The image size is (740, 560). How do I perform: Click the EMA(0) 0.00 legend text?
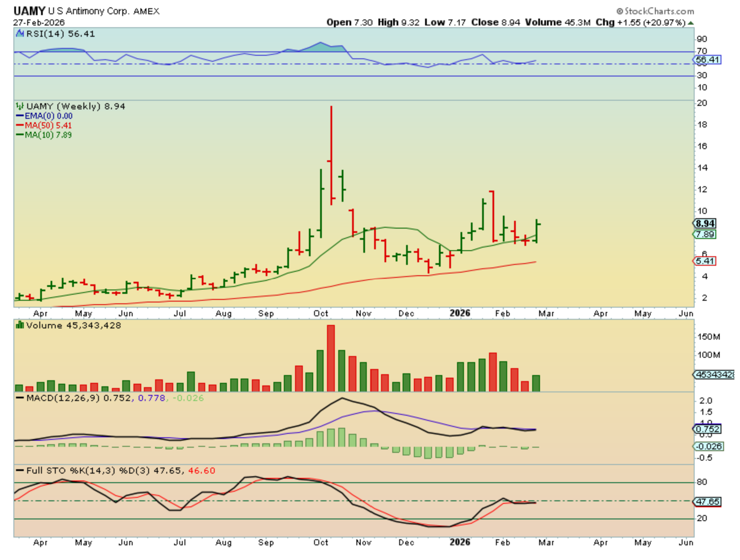(48, 116)
